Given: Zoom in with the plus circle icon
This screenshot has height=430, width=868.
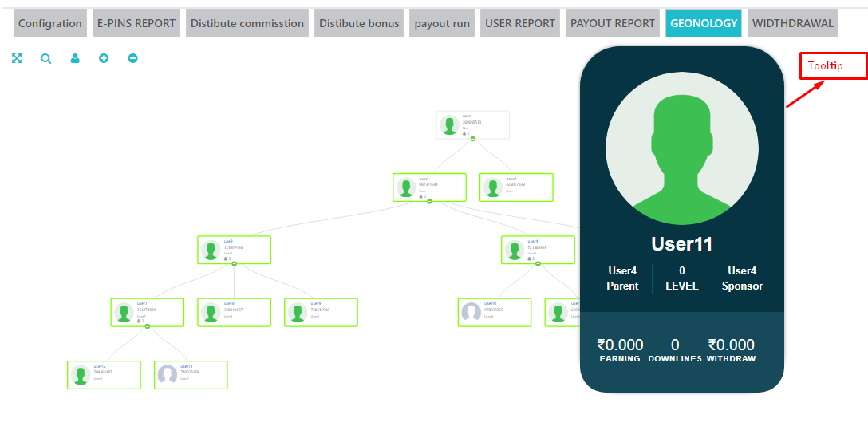Looking at the screenshot, I should pos(104,58).
